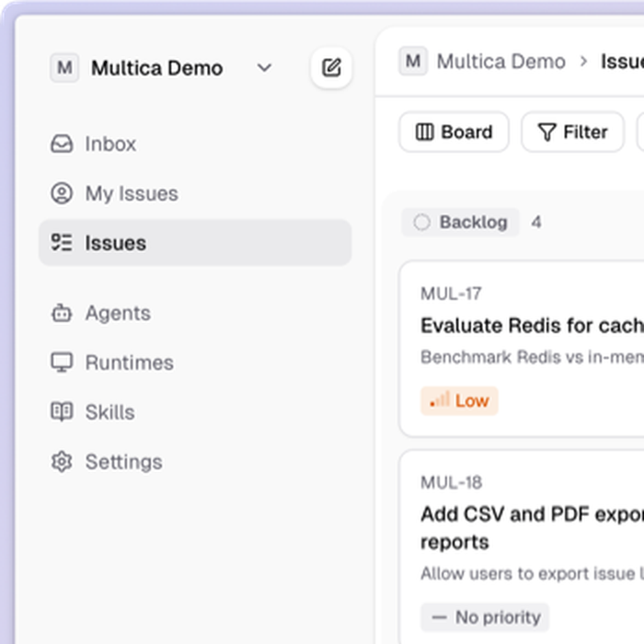644x644 pixels.
Task: Open the Filter menu
Action: pyautogui.click(x=572, y=132)
